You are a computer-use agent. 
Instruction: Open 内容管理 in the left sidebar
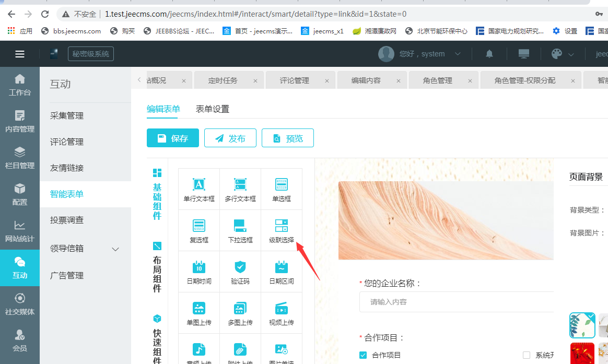[20, 121]
